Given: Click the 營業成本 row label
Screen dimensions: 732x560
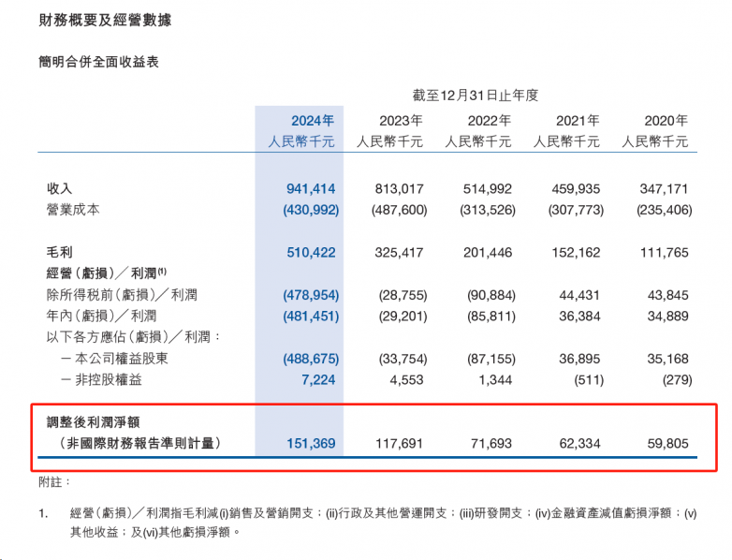Looking at the screenshot, I should (x=73, y=210).
